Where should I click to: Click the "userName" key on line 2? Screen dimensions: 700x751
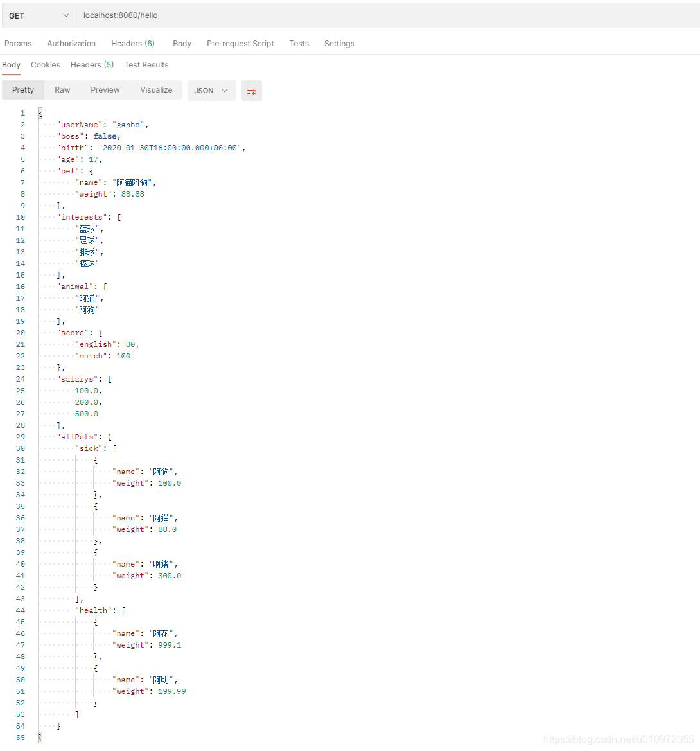80,125
